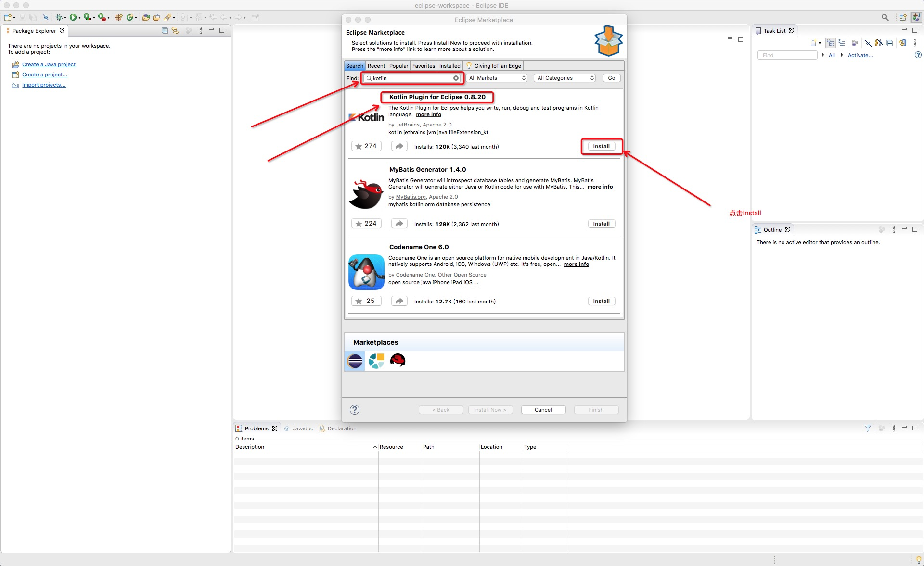Open Marketplace dialog help icon

click(355, 410)
